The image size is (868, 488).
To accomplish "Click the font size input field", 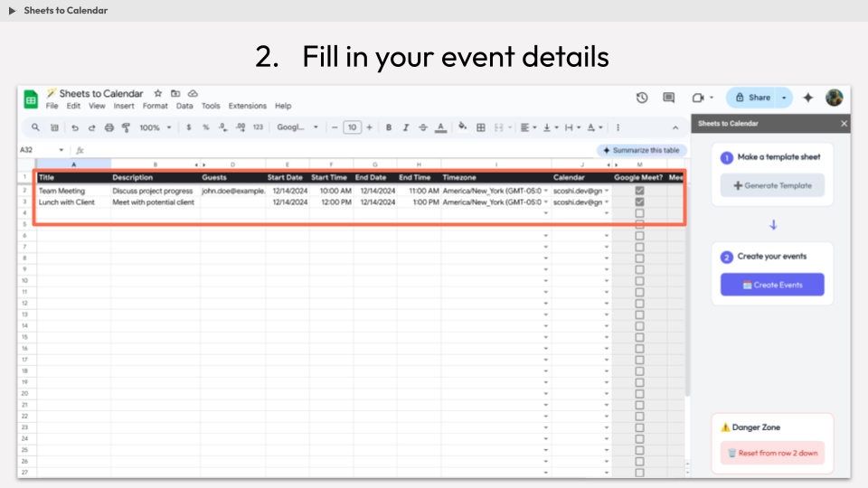I will point(352,127).
